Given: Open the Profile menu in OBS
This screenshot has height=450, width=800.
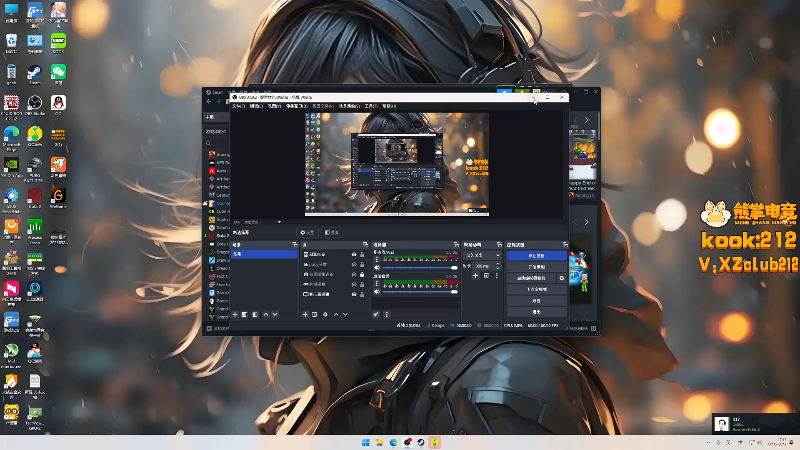Looking at the screenshot, I should pos(323,106).
